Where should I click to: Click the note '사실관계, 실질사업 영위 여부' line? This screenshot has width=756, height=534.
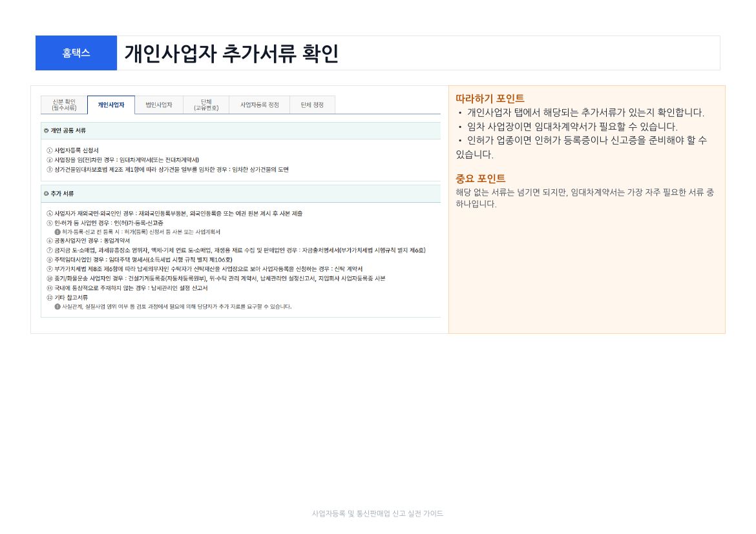click(173, 307)
